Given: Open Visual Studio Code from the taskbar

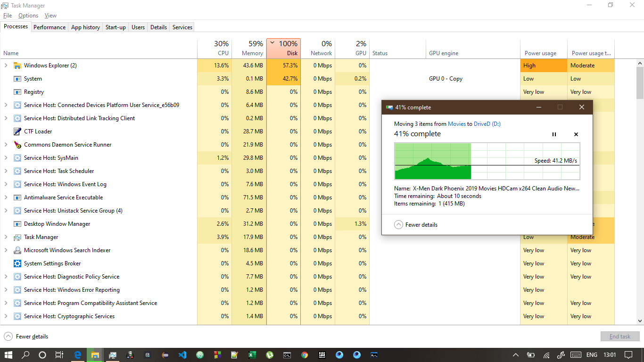Looking at the screenshot, I should (182, 355).
